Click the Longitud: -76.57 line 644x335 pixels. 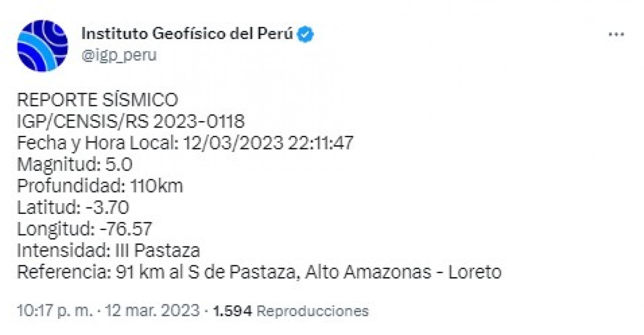pyautogui.click(x=84, y=229)
